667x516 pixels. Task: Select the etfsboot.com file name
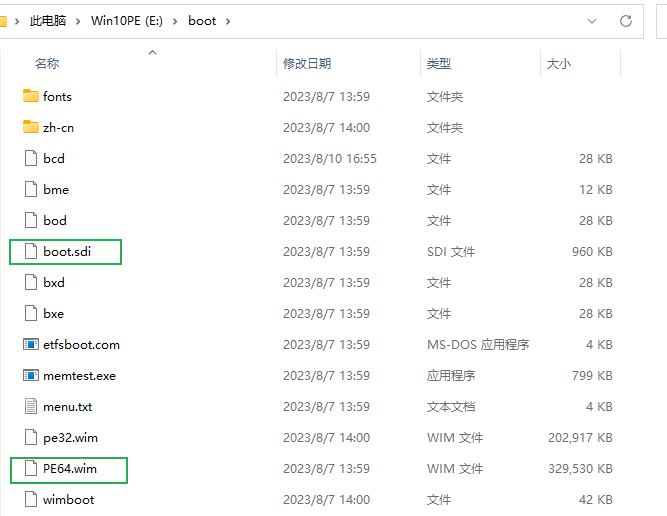point(81,345)
